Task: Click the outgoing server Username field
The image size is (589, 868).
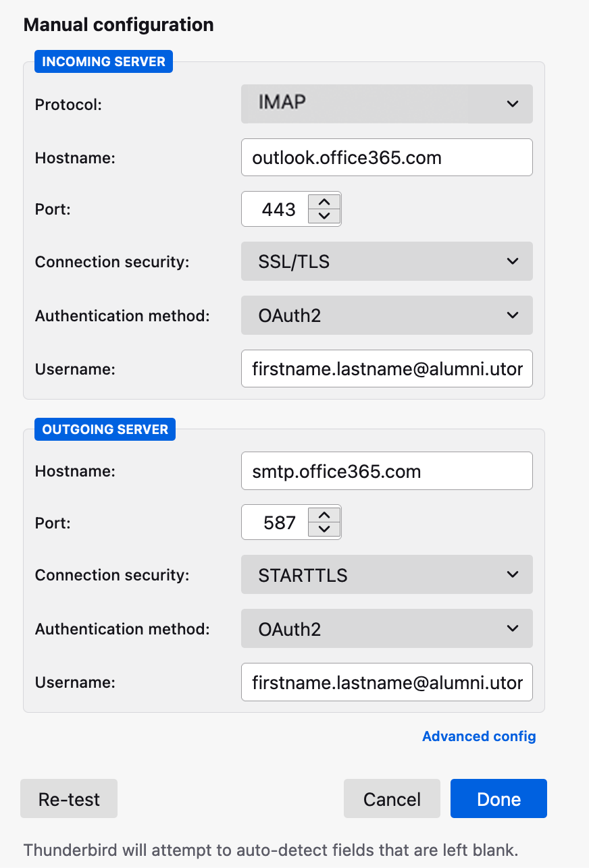Action: 386,682
